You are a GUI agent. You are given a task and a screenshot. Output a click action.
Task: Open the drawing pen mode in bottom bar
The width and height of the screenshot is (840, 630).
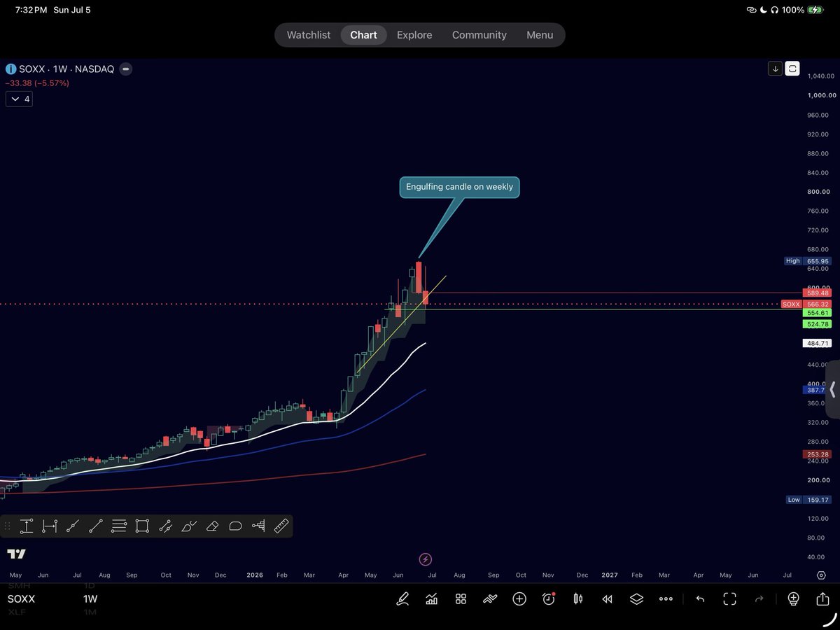[x=402, y=598]
